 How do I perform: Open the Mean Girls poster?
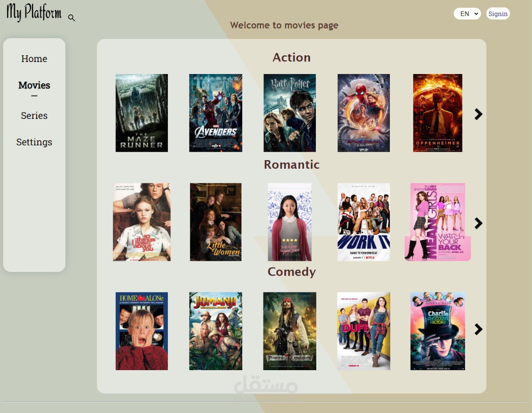point(438,222)
